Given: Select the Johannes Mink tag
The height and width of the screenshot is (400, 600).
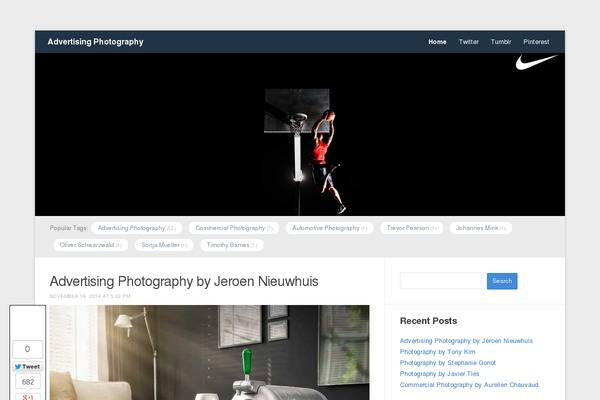Looking at the screenshot, I should [481, 228].
